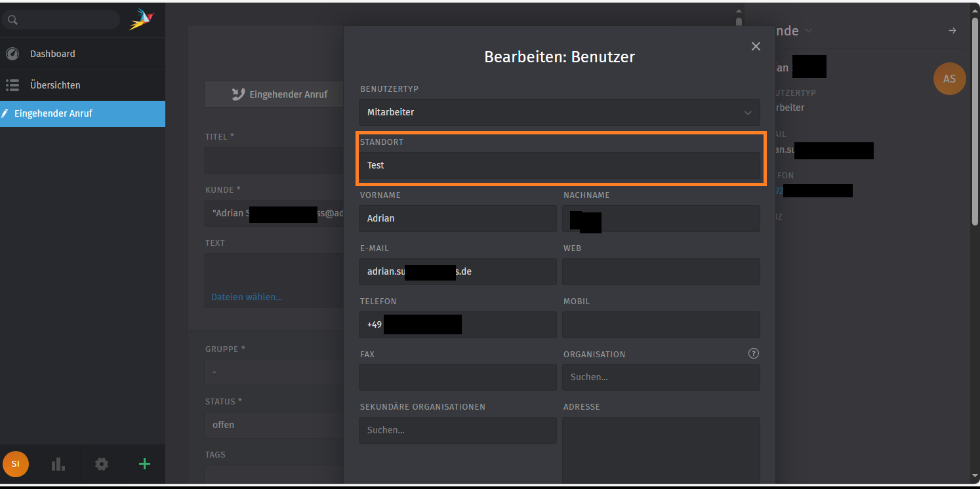Close the Bearbeiten: Benutzer dialog
Image resolution: width=980 pixels, height=489 pixels.
coord(756,46)
